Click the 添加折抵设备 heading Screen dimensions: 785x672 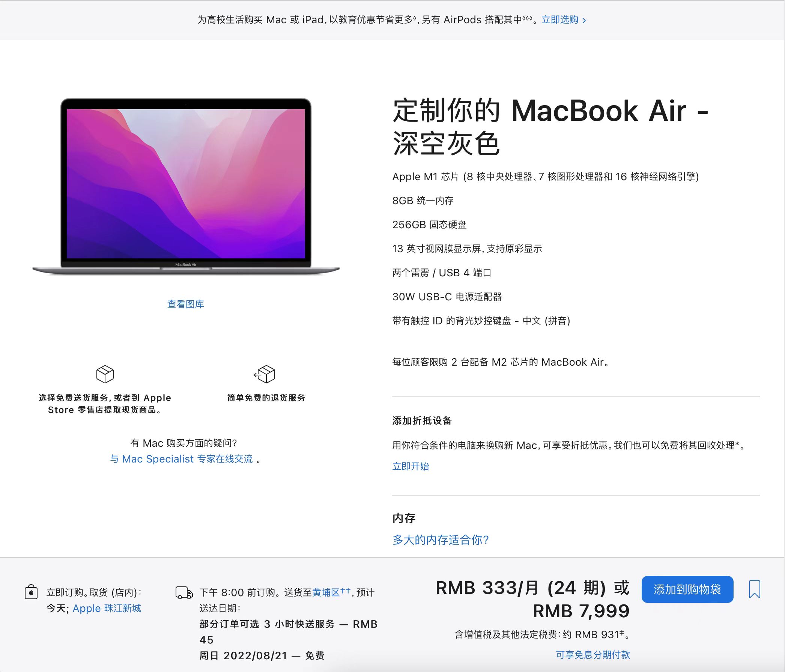[x=422, y=420]
